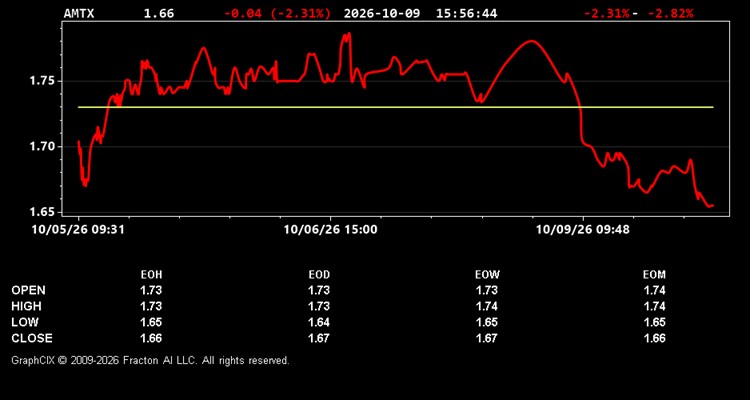This screenshot has height=400, width=750.
Task: Click the -2.82% value in the header
Action: (x=670, y=13)
